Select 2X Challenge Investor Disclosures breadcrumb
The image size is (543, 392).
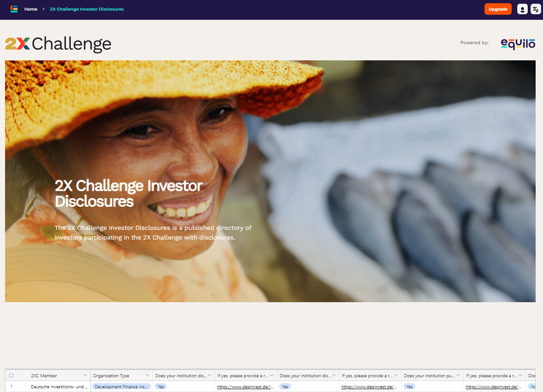click(87, 9)
